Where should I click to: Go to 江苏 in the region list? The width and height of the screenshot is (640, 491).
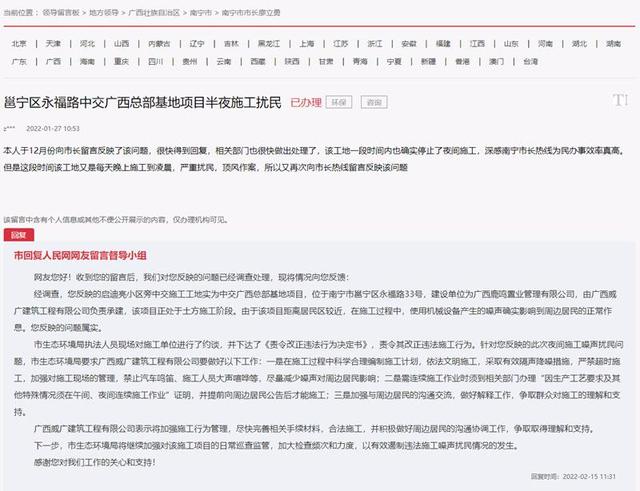pyautogui.click(x=341, y=43)
